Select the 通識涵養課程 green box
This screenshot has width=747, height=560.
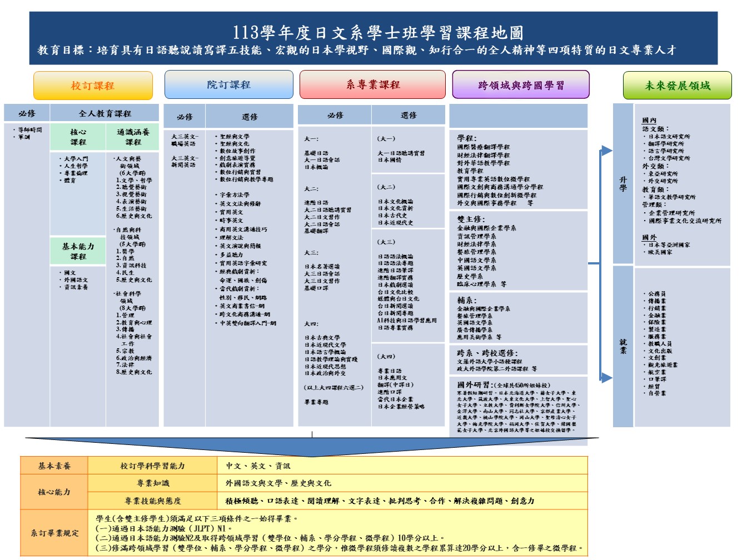[133, 137]
